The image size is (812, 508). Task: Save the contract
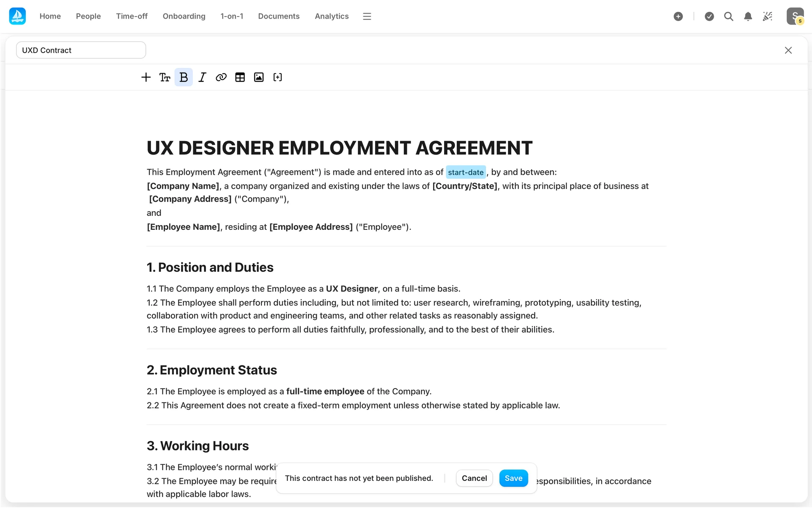[513, 478]
